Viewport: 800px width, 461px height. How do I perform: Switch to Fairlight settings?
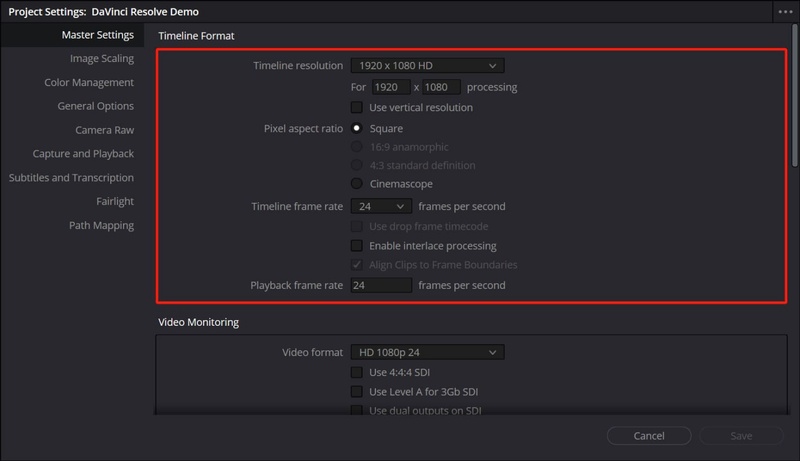[115, 201]
